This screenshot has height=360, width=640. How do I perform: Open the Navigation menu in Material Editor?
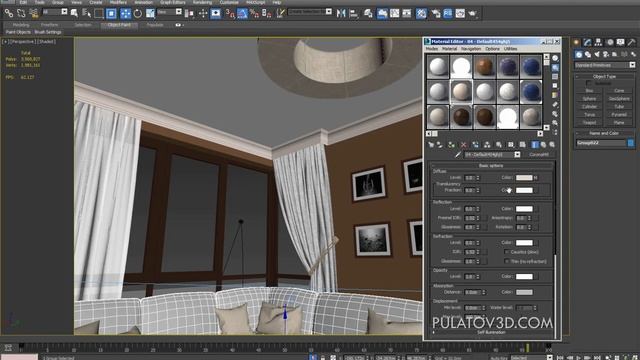point(471,49)
